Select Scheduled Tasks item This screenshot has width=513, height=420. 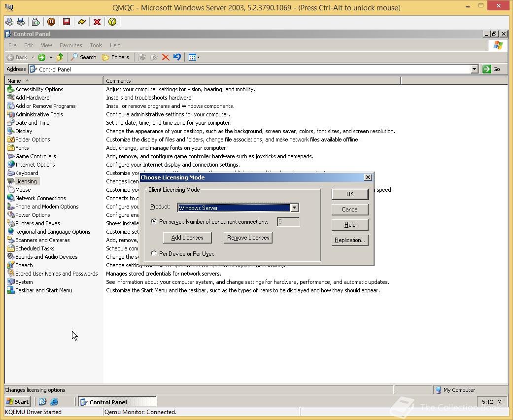(x=31, y=248)
